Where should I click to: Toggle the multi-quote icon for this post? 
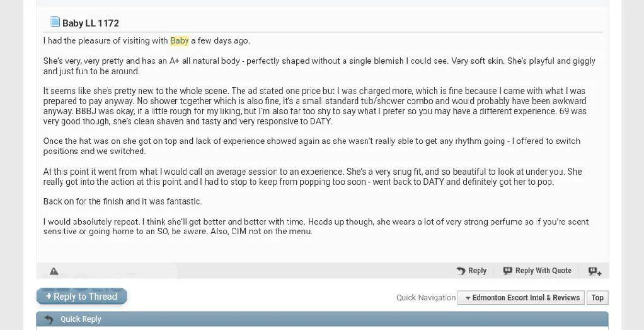[594, 271]
